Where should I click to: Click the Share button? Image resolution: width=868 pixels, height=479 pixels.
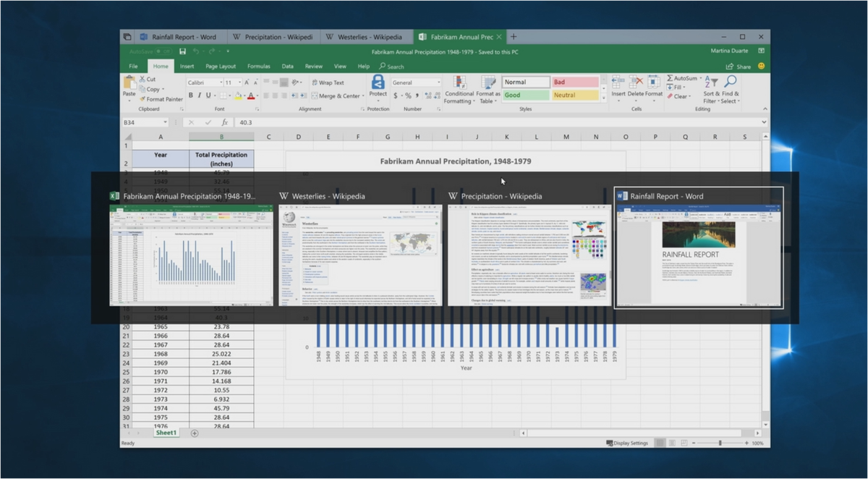[x=739, y=67]
